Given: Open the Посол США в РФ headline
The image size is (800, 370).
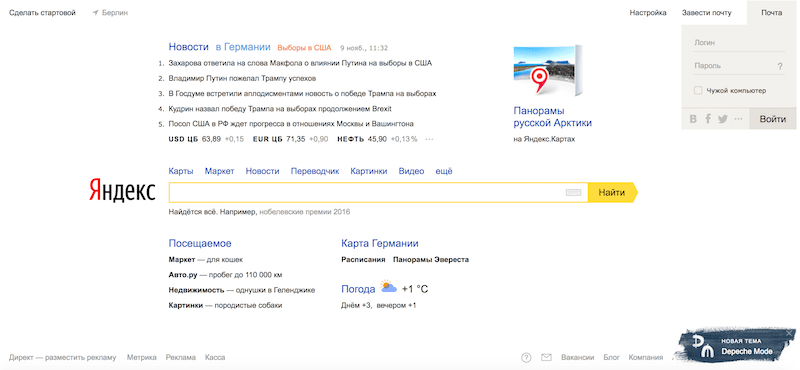Looking at the screenshot, I should click(x=291, y=124).
